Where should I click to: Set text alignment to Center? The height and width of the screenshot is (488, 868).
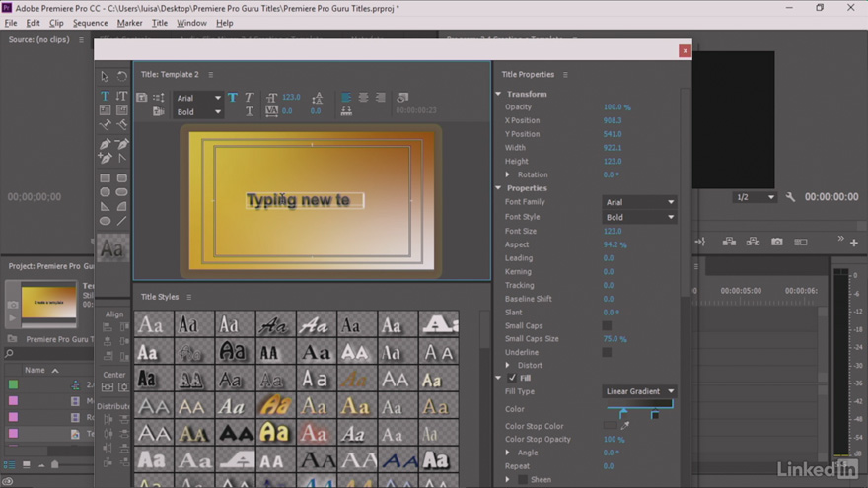pos(363,98)
